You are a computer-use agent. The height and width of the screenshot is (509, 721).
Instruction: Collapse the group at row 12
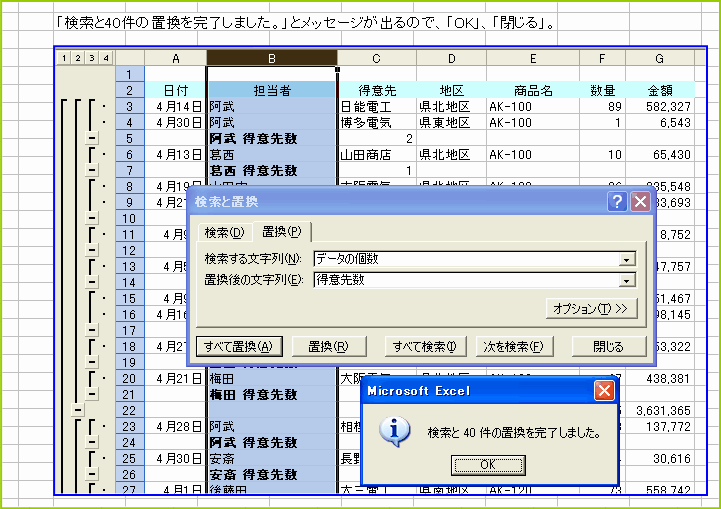92,250
